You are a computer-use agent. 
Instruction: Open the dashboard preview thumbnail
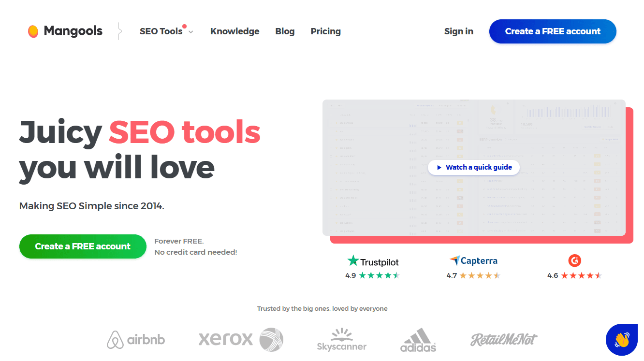[x=474, y=168]
